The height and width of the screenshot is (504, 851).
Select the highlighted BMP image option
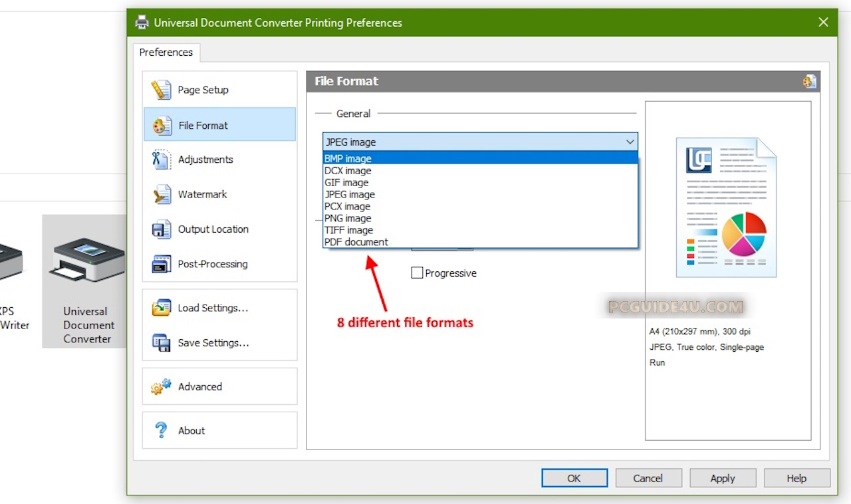tap(348, 158)
